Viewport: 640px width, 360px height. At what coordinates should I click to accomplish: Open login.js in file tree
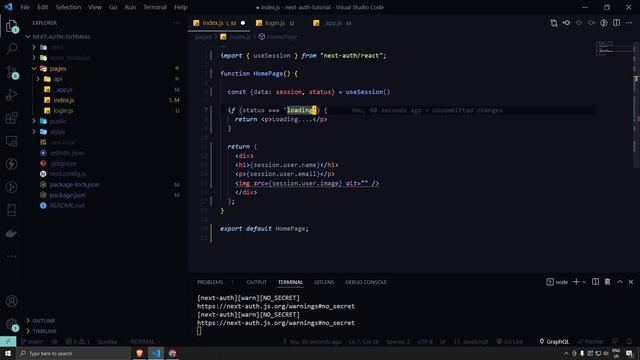63,111
